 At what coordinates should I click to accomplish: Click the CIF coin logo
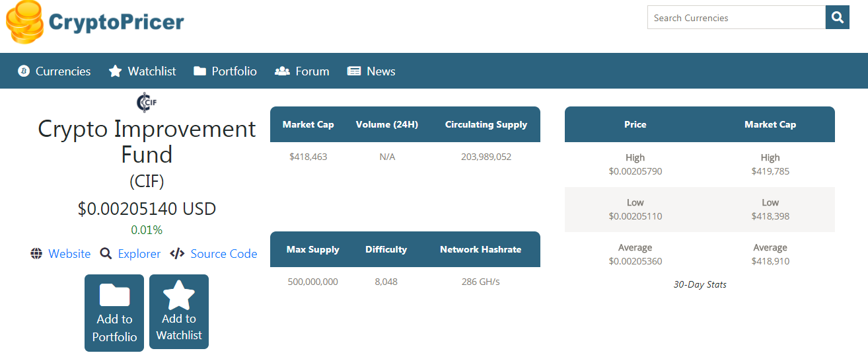[x=147, y=102]
